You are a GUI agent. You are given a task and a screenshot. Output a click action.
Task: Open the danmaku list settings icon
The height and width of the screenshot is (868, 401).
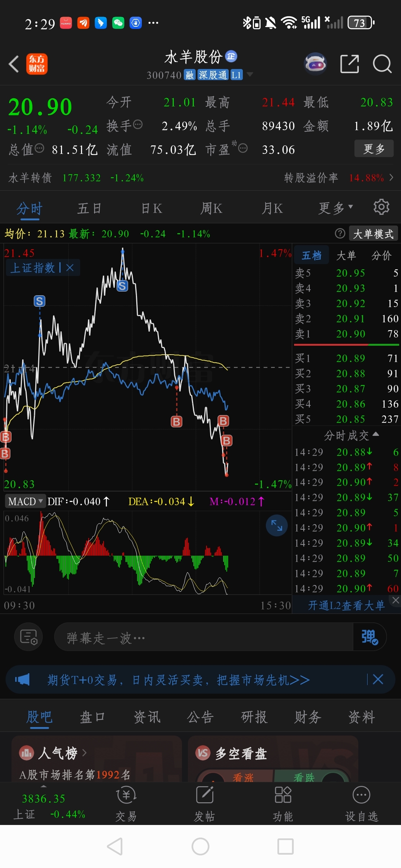[29, 637]
